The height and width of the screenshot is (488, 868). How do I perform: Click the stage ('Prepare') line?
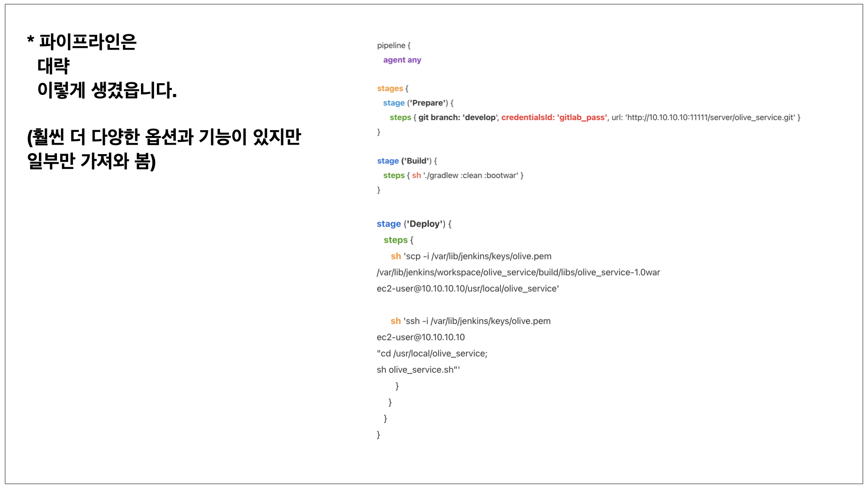[x=418, y=103]
